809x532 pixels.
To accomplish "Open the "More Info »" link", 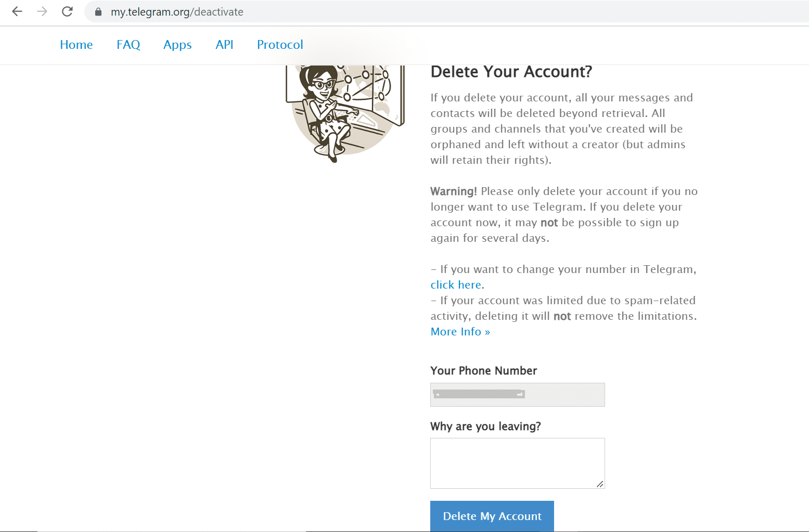I will (x=460, y=332).
